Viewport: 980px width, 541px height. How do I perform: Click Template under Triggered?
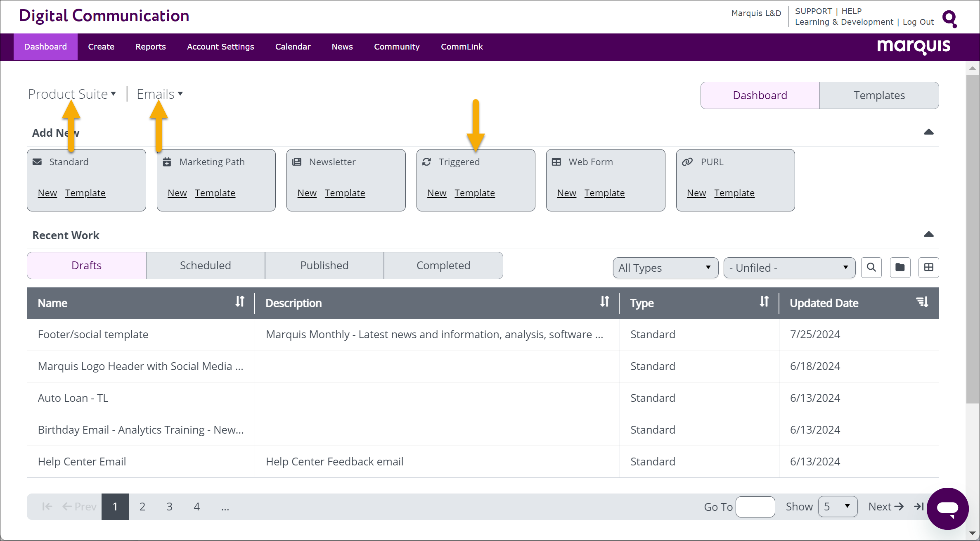(x=475, y=193)
